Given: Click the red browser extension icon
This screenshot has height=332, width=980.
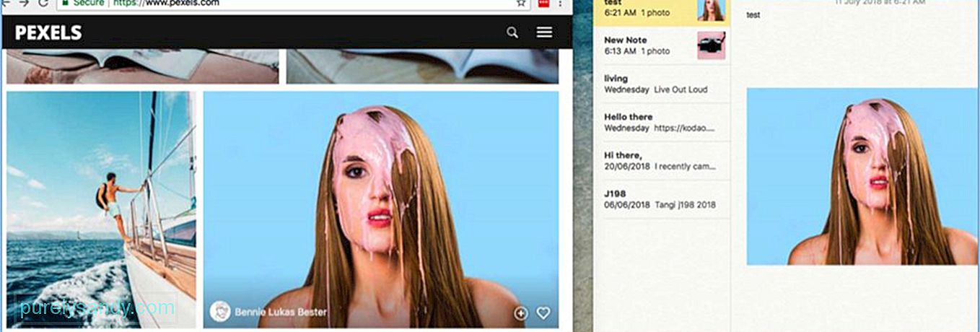Looking at the screenshot, I should pos(543,4).
